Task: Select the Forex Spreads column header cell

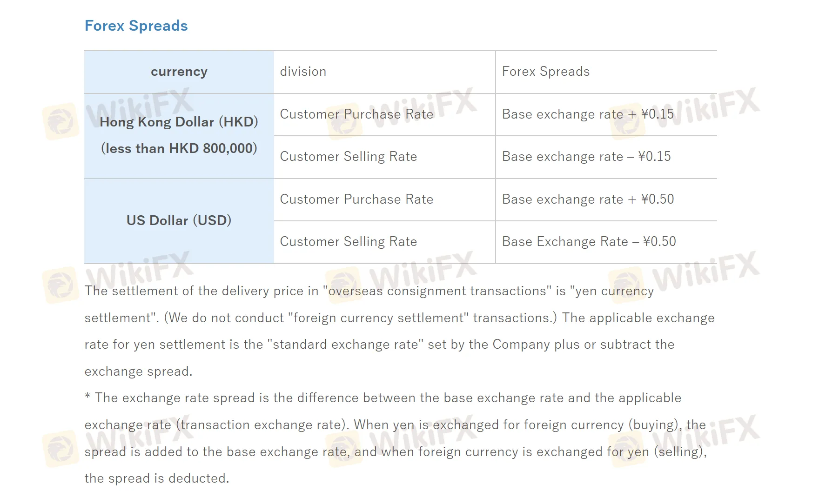Action: pos(606,72)
